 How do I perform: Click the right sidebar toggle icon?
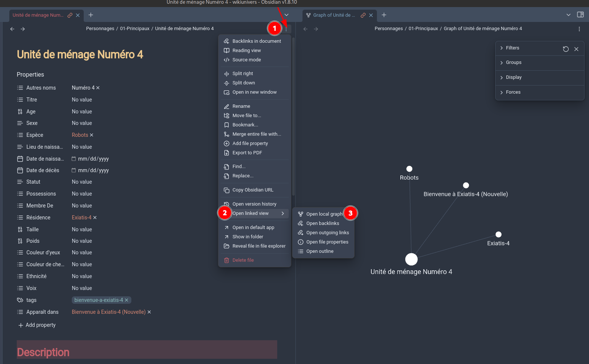click(x=580, y=15)
